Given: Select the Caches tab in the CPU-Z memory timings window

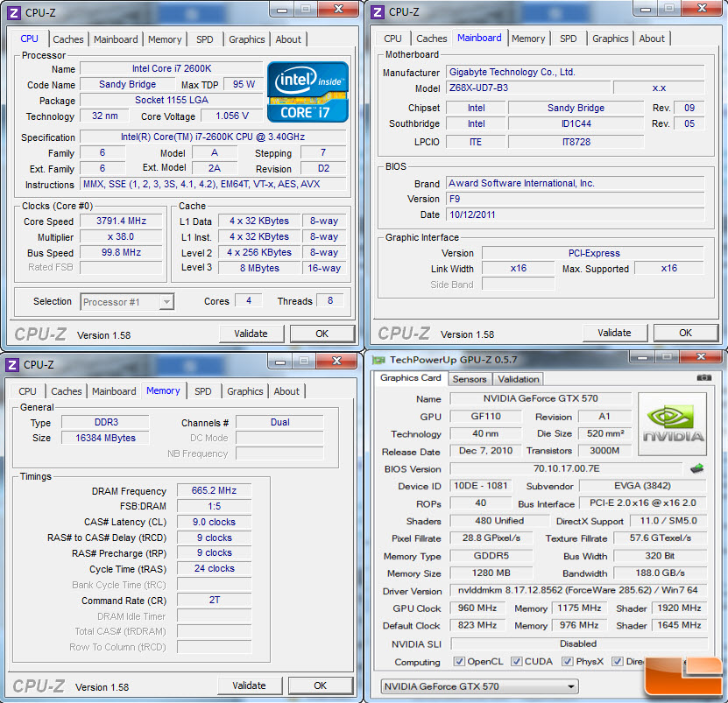Looking at the screenshot, I should pyautogui.click(x=67, y=391).
